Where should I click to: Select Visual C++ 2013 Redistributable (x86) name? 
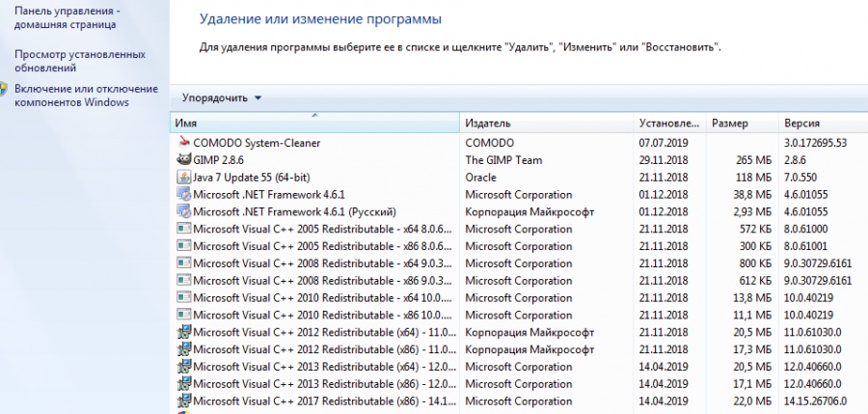click(x=324, y=384)
